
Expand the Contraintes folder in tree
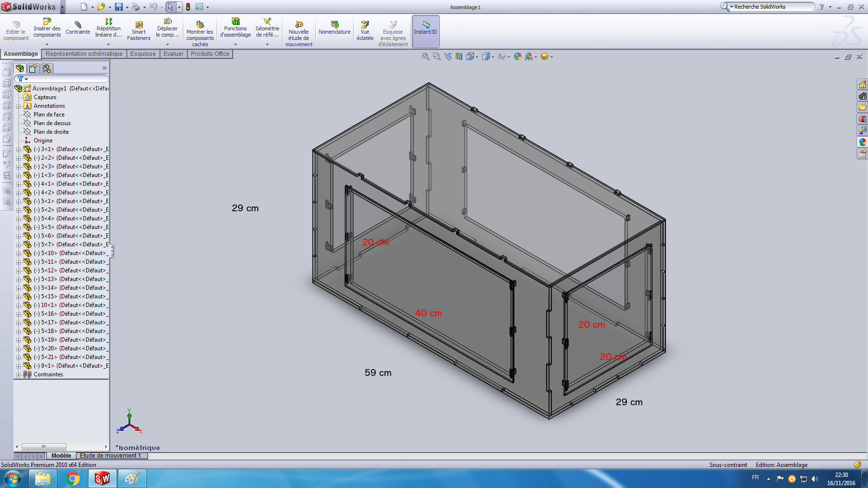tap(19, 375)
